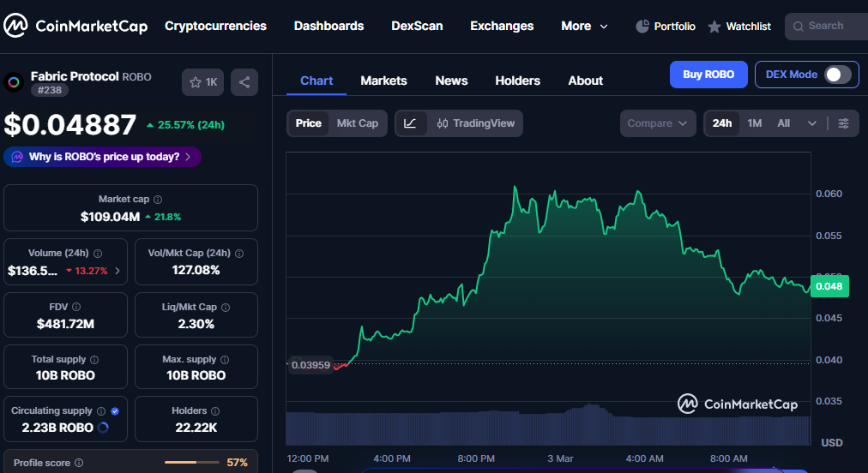Click the Fabric Protocol coin logo

point(14,82)
